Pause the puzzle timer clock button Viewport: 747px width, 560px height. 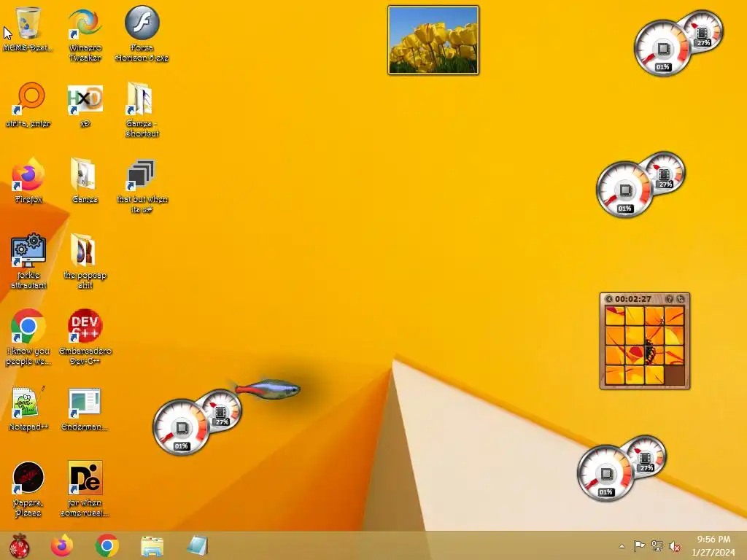pyautogui.click(x=608, y=299)
